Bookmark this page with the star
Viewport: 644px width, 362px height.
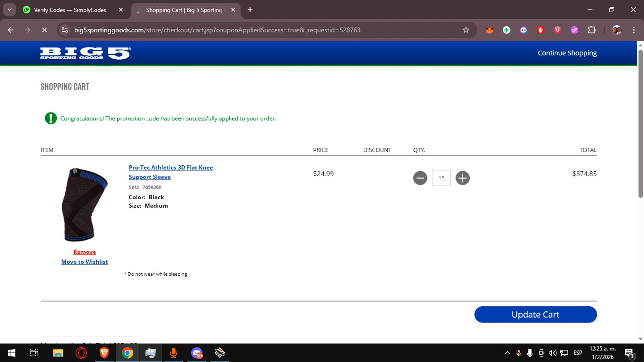pos(466,30)
